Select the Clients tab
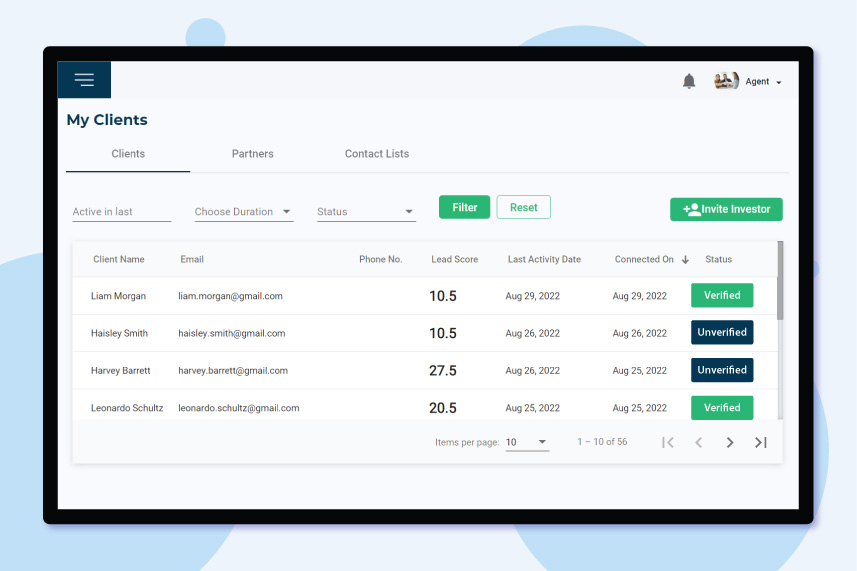The image size is (857, 571). click(x=128, y=154)
